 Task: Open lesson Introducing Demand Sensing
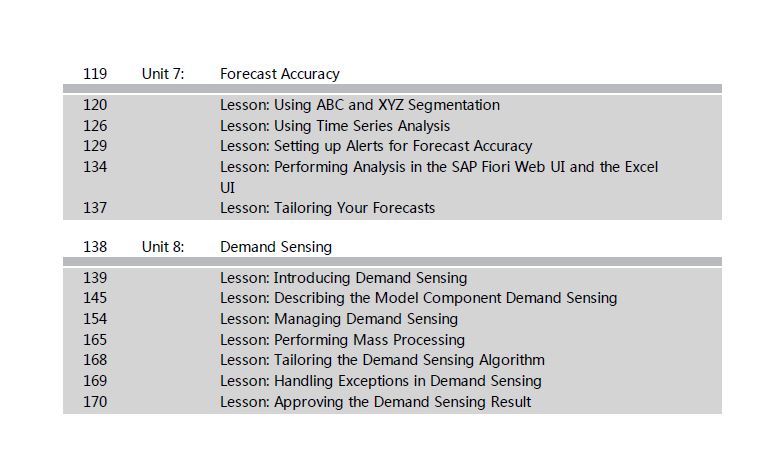[x=343, y=278]
